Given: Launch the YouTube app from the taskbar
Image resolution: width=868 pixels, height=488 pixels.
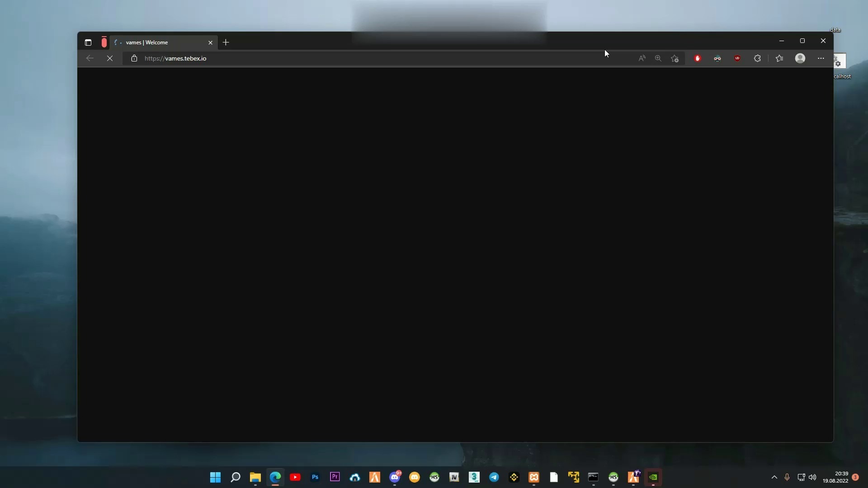Looking at the screenshot, I should 295,477.
